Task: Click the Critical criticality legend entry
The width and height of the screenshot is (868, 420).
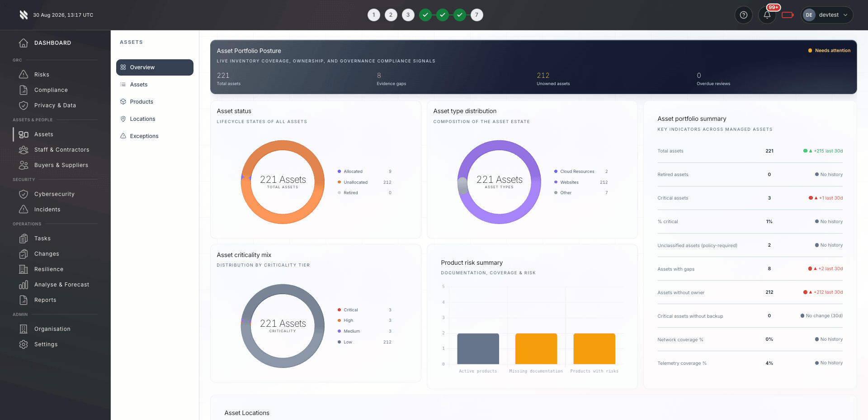Action: click(x=364, y=310)
